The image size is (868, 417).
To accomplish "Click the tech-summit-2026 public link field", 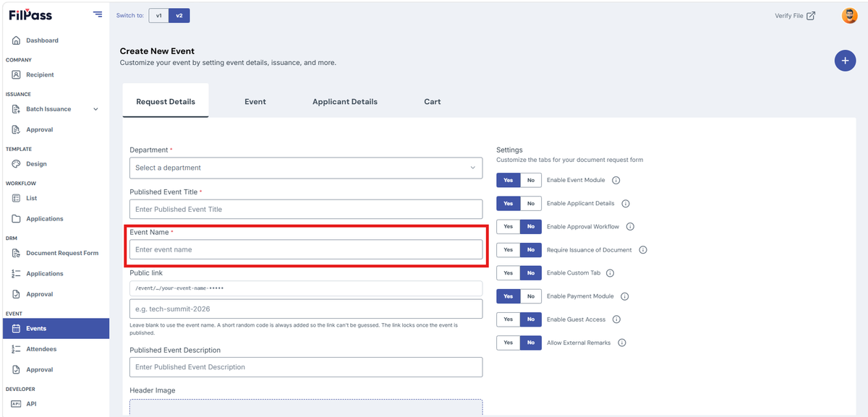I will (x=306, y=309).
